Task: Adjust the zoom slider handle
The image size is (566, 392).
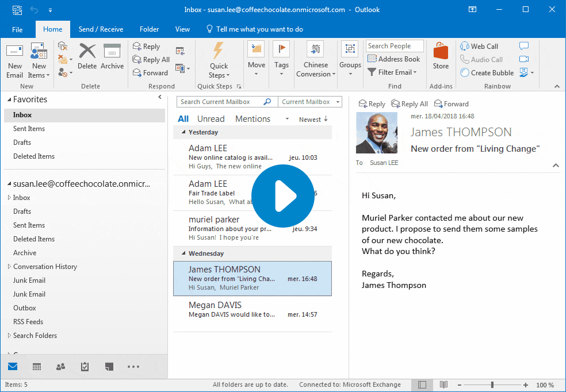Action: point(492,385)
